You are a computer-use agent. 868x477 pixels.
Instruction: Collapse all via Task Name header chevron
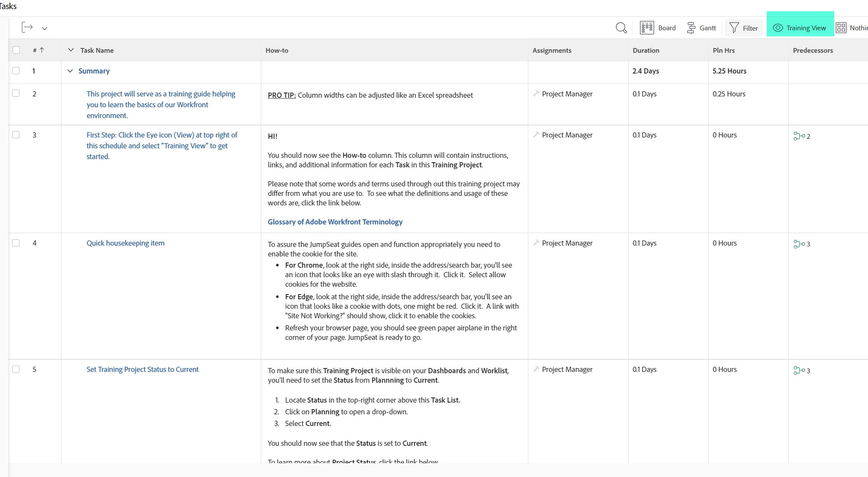click(71, 50)
